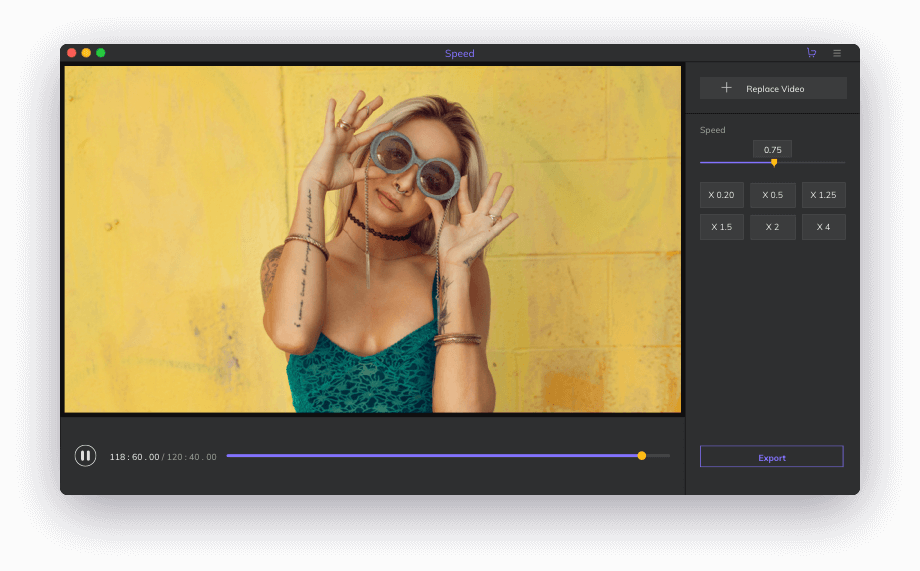Open the shopping cart icon
Screen dimensions: 920x571
[x=811, y=53]
